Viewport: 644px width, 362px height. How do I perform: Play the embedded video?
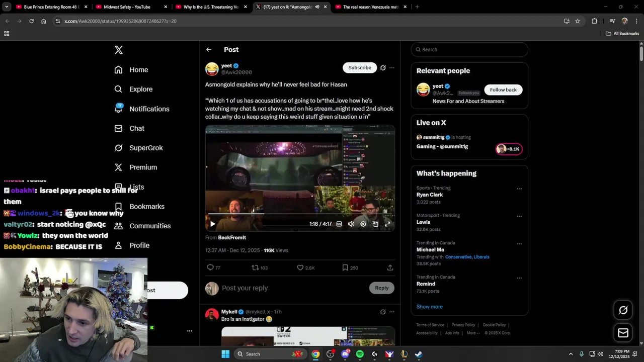click(212, 224)
